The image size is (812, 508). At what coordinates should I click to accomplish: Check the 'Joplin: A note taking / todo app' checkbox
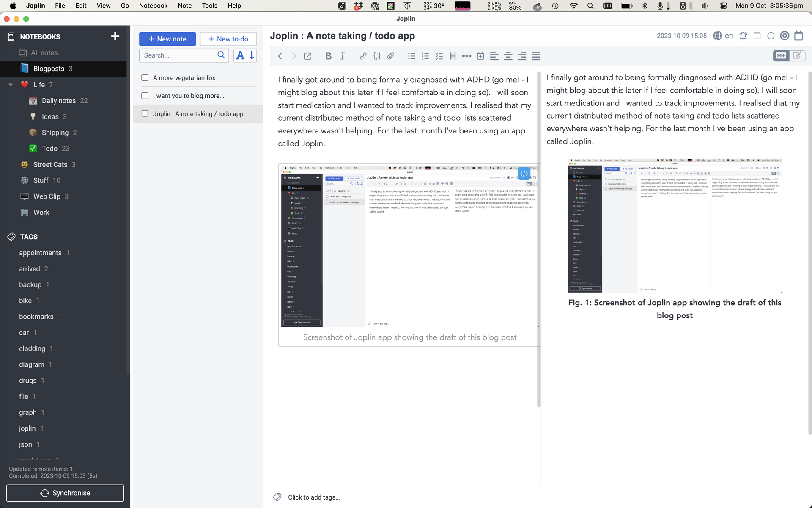145,113
